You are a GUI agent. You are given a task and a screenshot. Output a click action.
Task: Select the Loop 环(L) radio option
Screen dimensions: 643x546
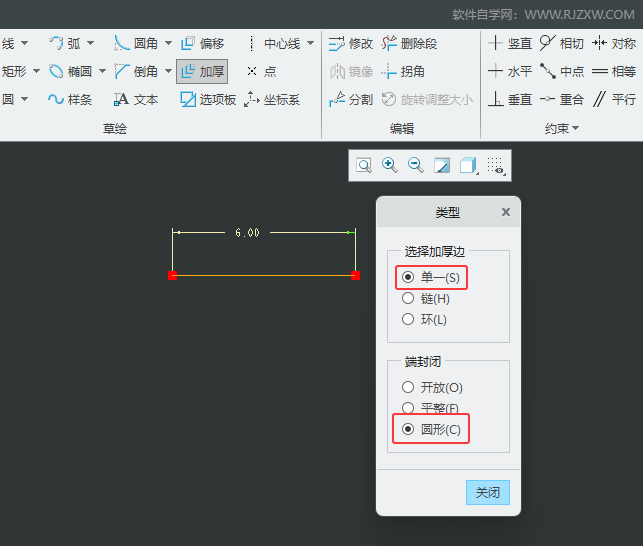pos(424,319)
